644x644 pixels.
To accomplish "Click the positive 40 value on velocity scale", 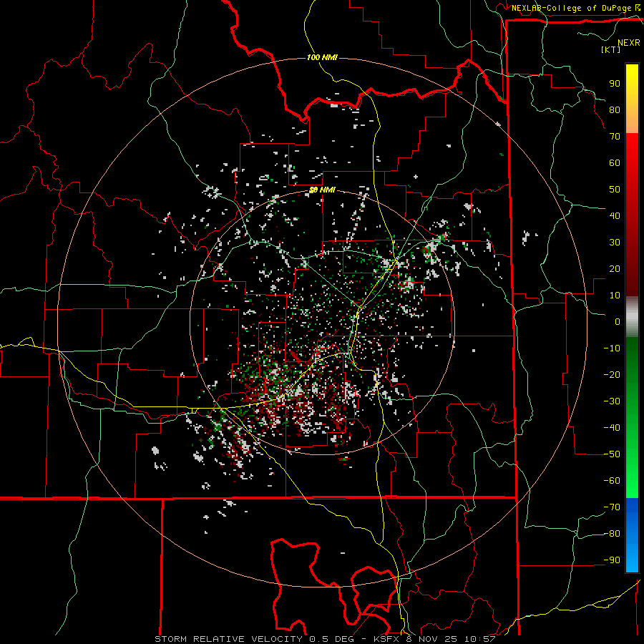I will pyautogui.click(x=615, y=215).
